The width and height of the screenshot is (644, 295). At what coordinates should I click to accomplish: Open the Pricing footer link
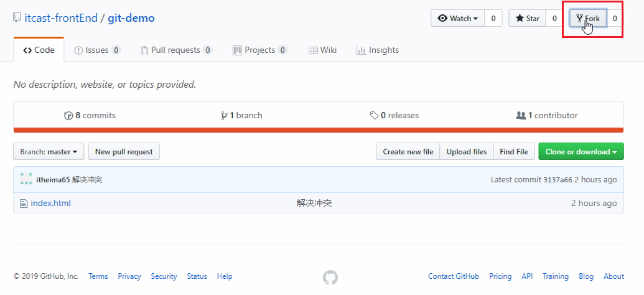coord(500,276)
